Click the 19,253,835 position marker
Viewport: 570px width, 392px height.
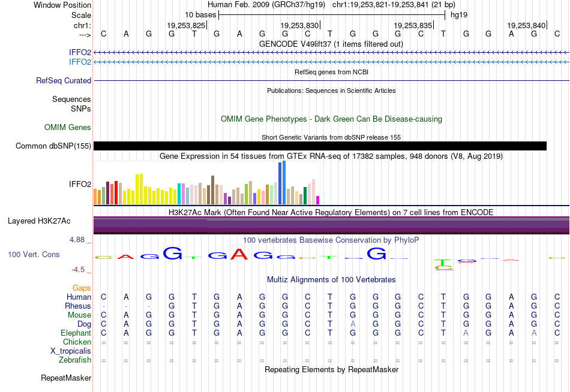413,25
